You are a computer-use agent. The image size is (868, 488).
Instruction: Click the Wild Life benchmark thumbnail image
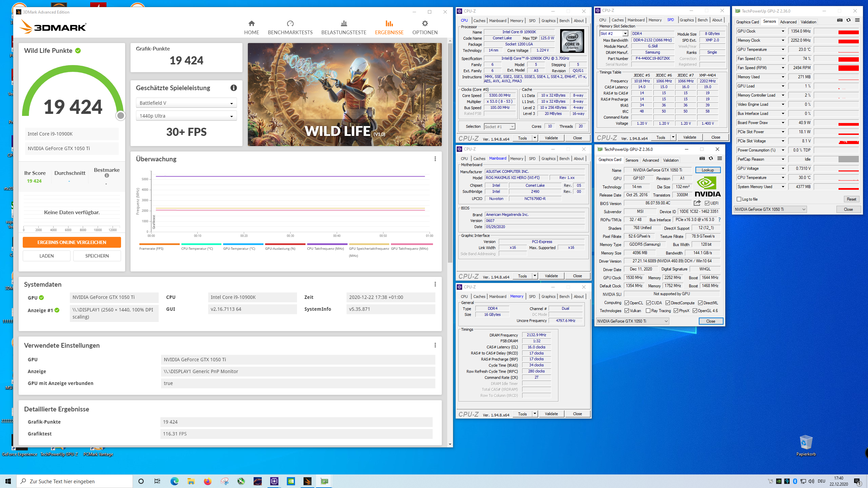(x=344, y=95)
